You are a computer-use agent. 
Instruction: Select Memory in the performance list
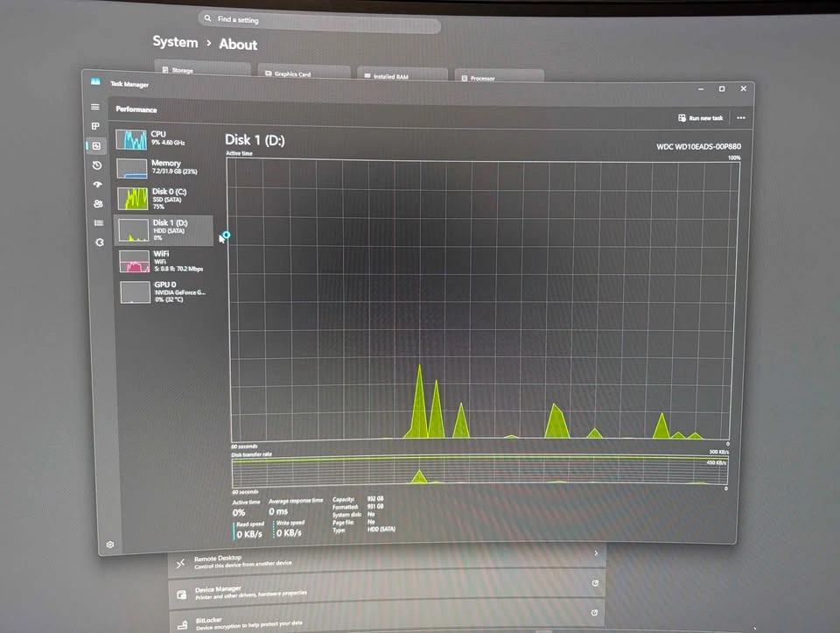164,167
